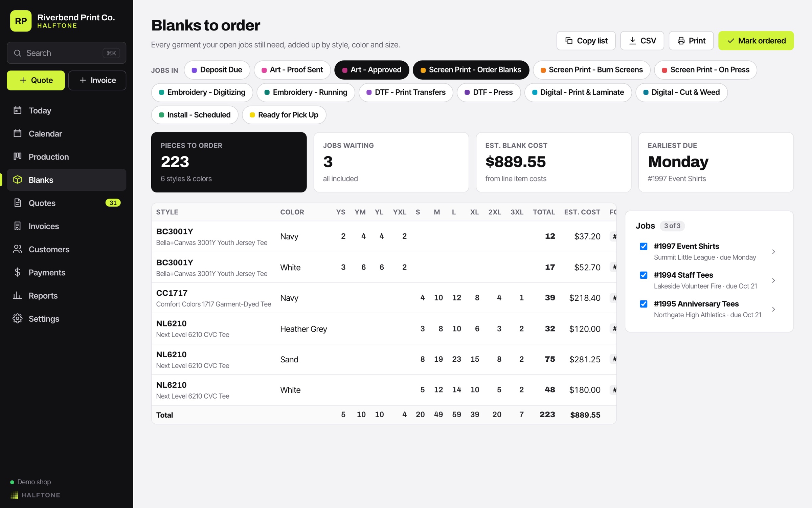Select the Pieces to Order summary card

click(x=229, y=162)
